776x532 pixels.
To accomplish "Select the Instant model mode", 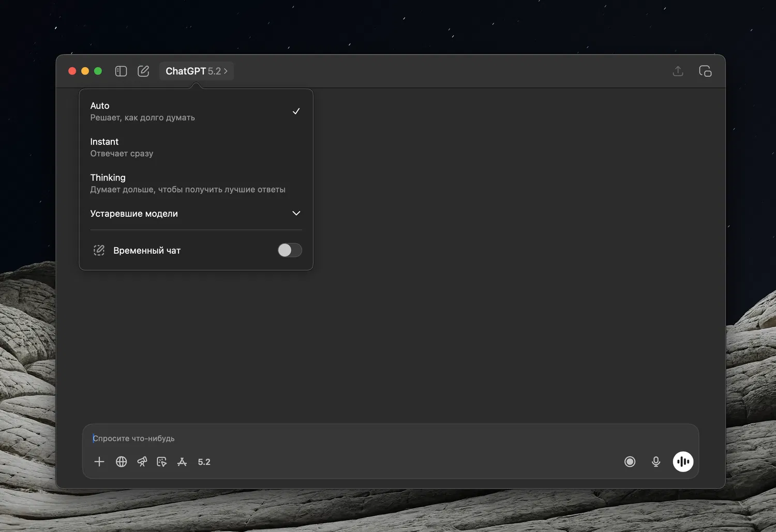I will point(196,147).
